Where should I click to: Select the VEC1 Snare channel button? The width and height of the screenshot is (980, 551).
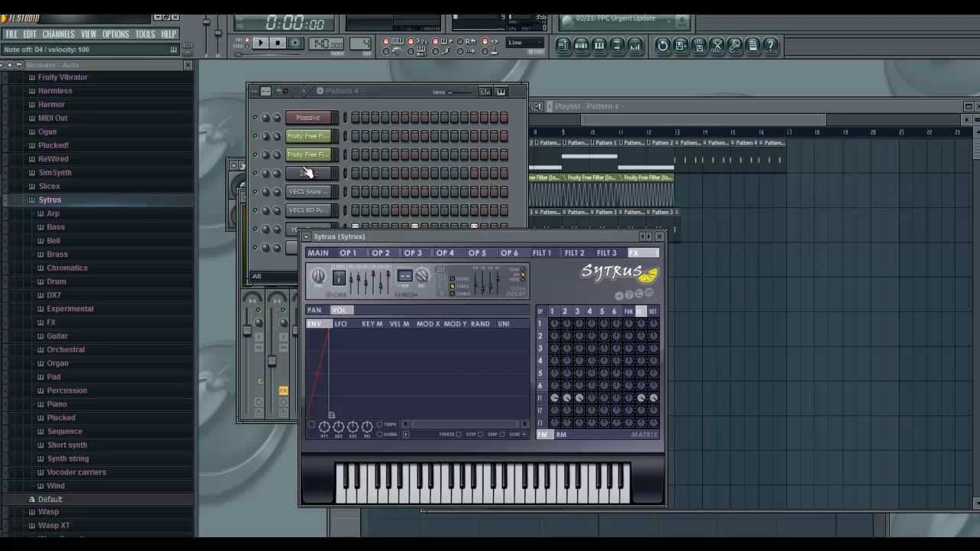click(x=308, y=192)
